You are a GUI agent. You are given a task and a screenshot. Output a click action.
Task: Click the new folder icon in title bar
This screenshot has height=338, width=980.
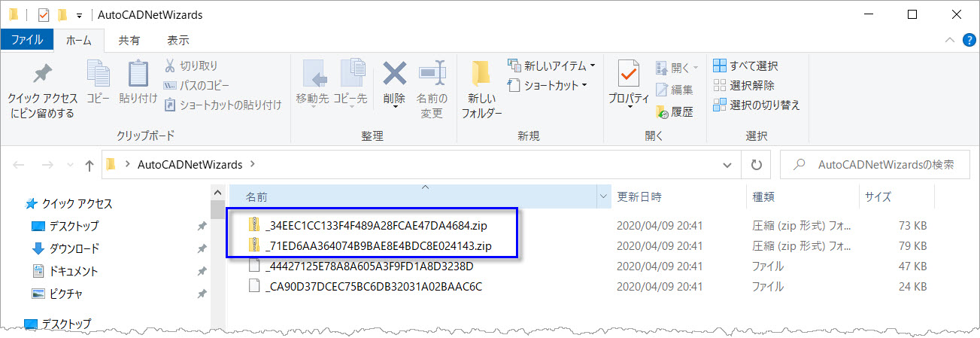(62, 14)
